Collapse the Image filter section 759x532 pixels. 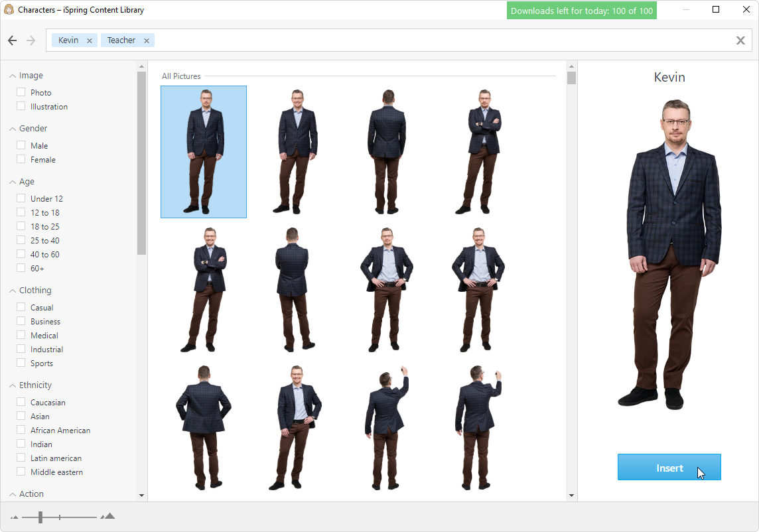pyautogui.click(x=13, y=76)
